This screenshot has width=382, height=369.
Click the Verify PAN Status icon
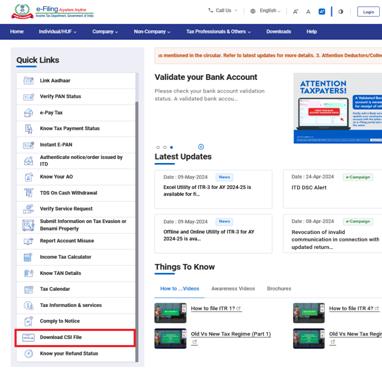coord(28,97)
